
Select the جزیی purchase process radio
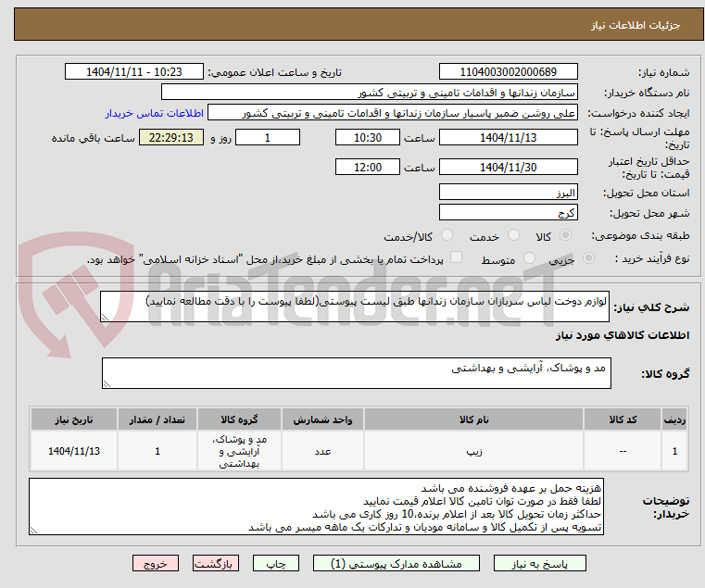(588, 258)
